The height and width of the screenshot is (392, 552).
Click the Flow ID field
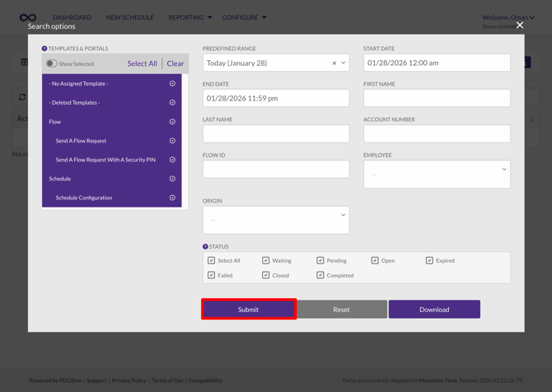276,170
